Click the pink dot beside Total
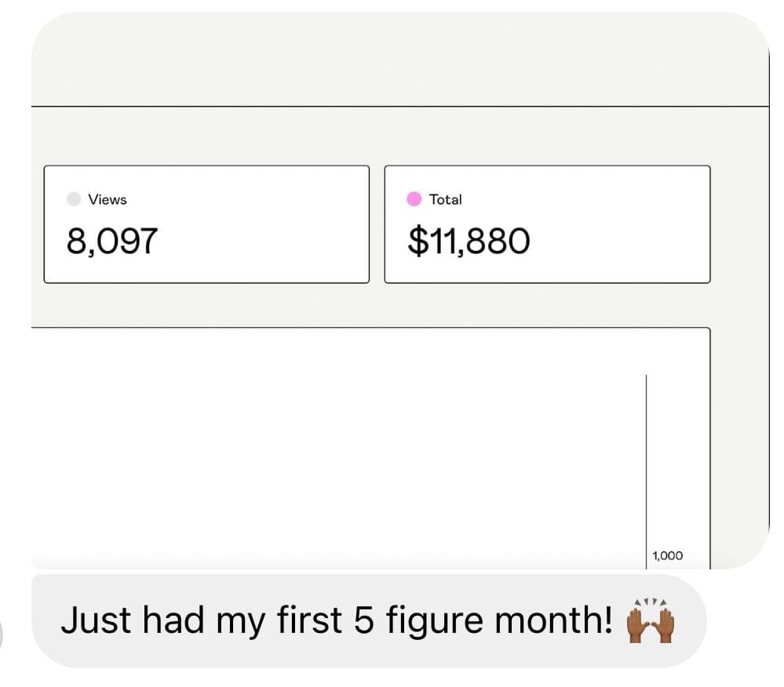 coord(414,199)
